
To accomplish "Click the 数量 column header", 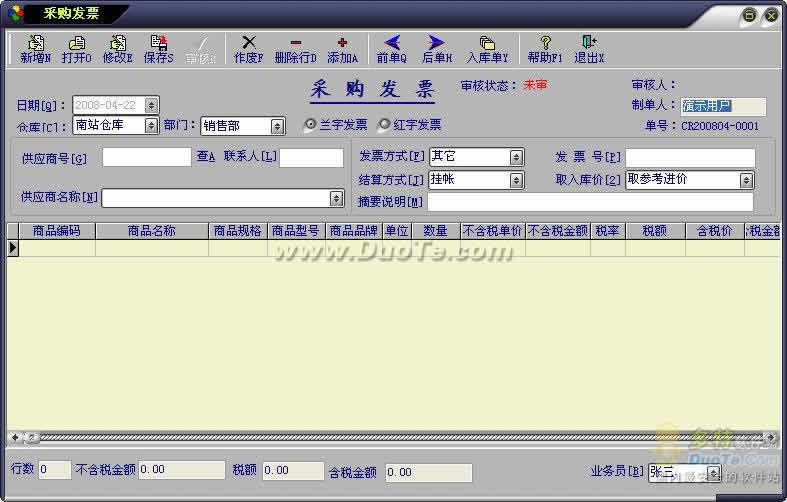I will pos(436,231).
